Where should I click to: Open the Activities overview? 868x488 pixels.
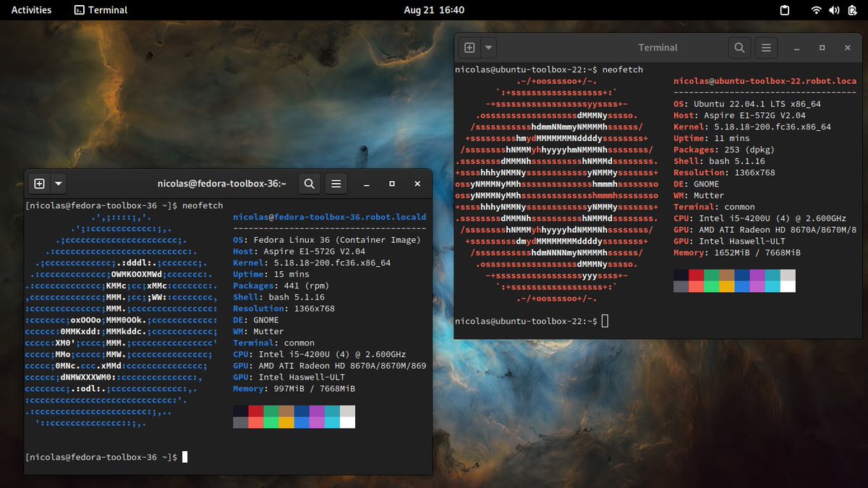coord(30,10)
